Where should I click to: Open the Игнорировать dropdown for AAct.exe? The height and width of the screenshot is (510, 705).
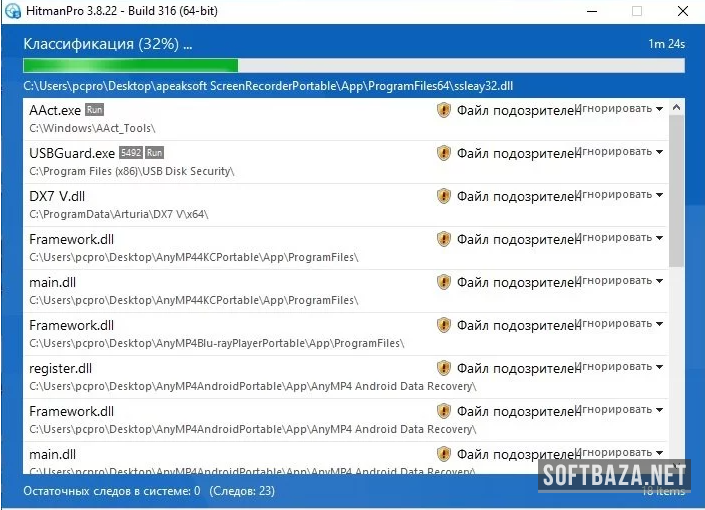point(620,109)
